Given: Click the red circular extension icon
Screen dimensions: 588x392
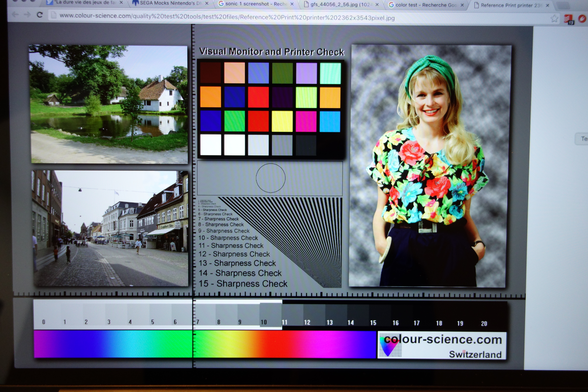Looking at the screenshot, I should (x=582, y=19).
